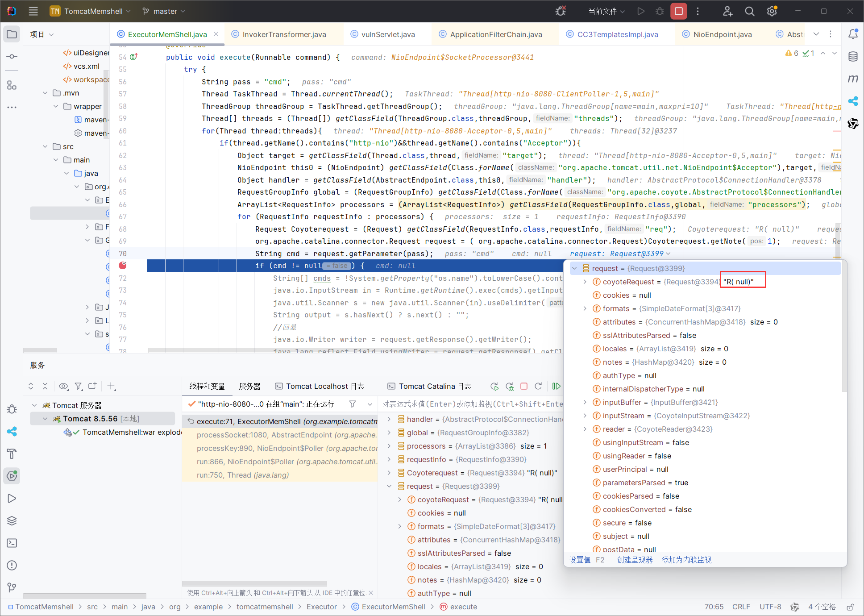Collapse the request node in the popup

(575, 268)
